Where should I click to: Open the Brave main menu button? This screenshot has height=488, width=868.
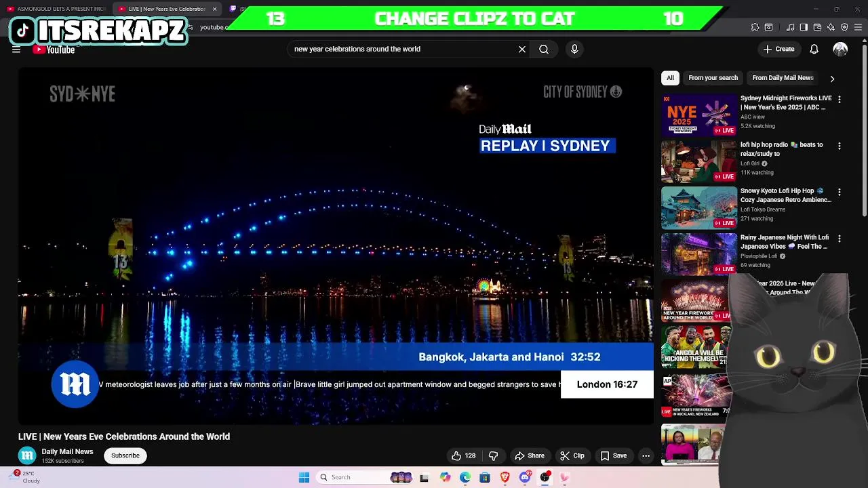point(859,27)
